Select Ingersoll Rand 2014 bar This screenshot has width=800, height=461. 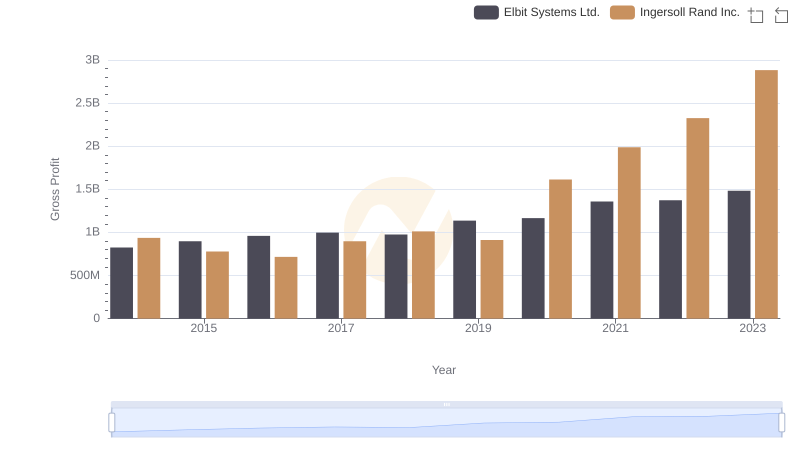[149, 278]
